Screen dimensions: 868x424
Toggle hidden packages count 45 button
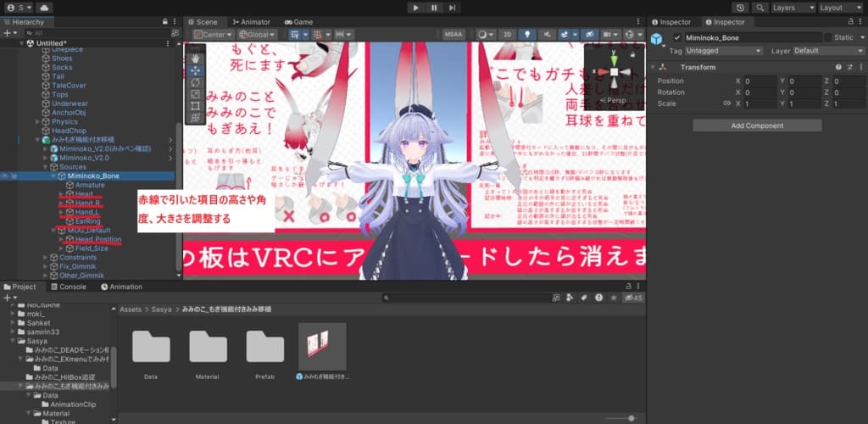[632, 298]
